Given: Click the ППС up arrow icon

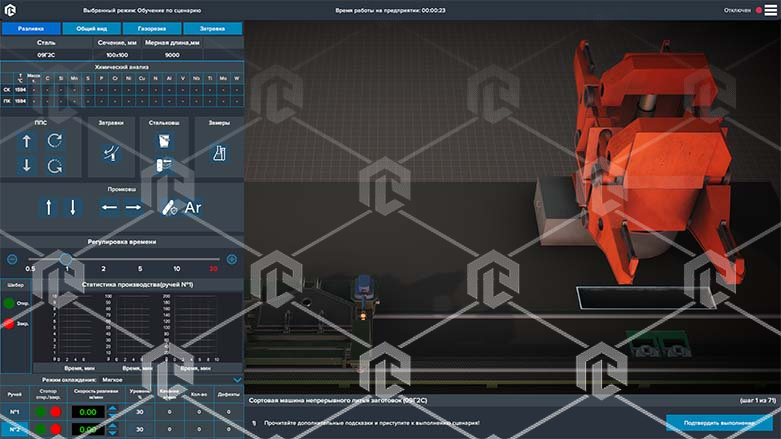Looking at the screenshot, I should [27, 141].
